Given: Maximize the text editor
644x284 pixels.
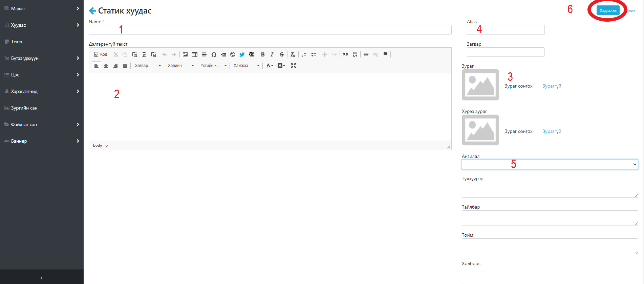Looking at the screenshot, I should tap(294, 66).
